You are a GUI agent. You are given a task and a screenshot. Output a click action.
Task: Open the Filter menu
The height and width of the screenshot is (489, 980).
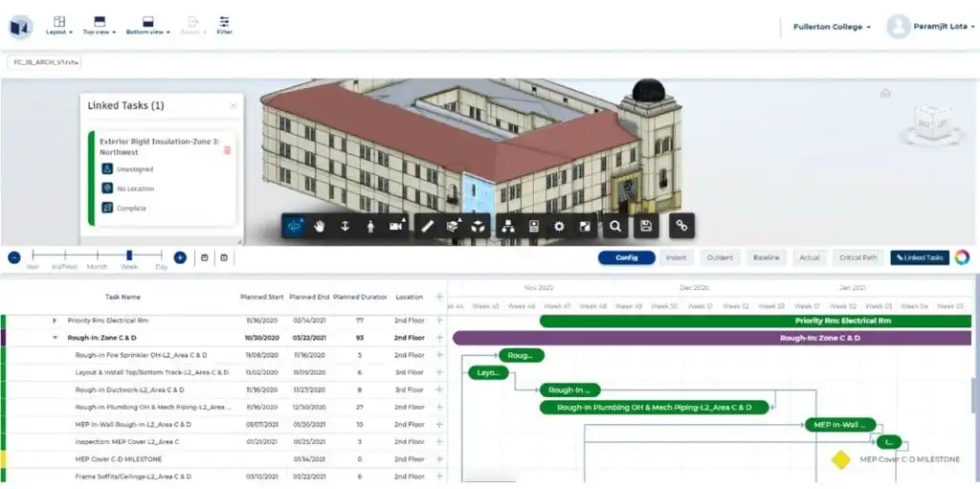224,25
